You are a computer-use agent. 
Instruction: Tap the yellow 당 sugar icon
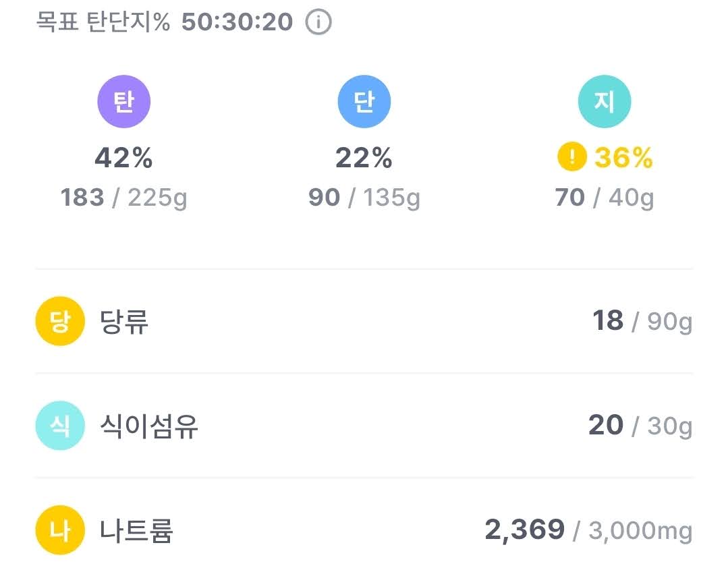(60, 320)
